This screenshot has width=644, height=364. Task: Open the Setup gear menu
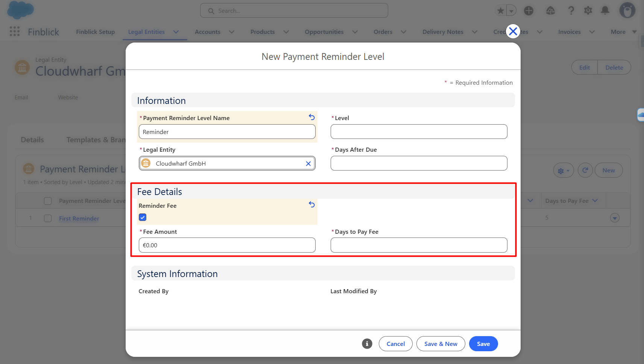pyautogui.click(x=588, y=11)
